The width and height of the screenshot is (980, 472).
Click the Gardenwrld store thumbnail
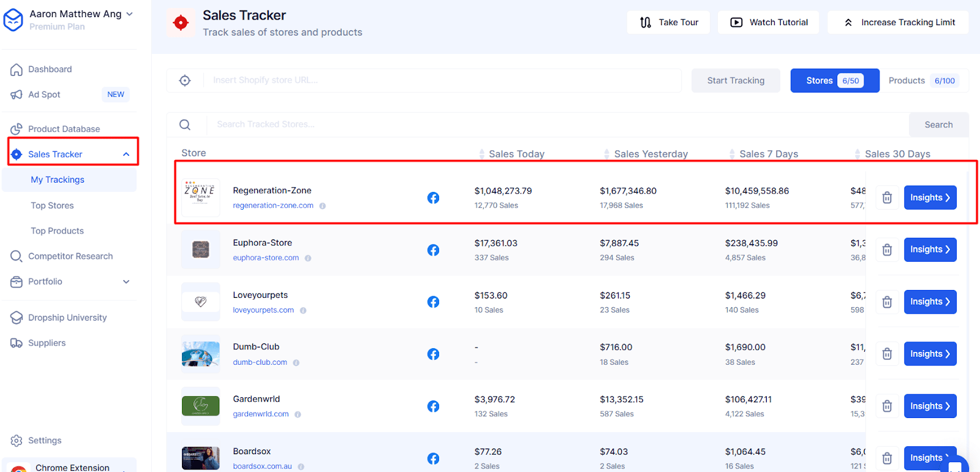(x=201, y=406)
